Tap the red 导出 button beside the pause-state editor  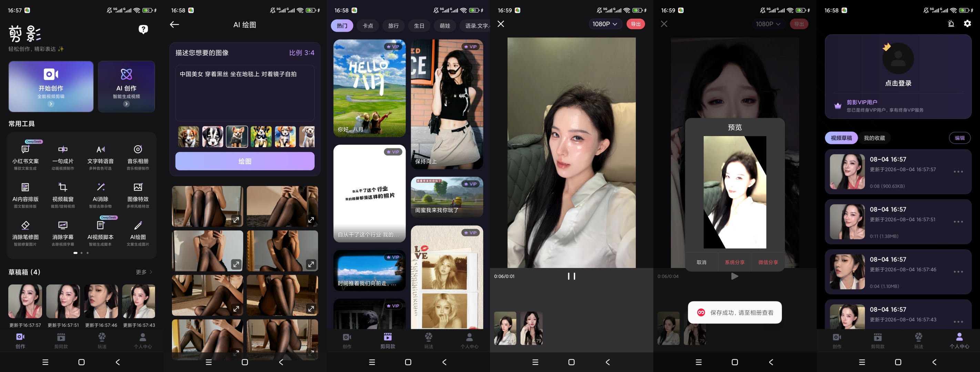(x=635, y=24)
